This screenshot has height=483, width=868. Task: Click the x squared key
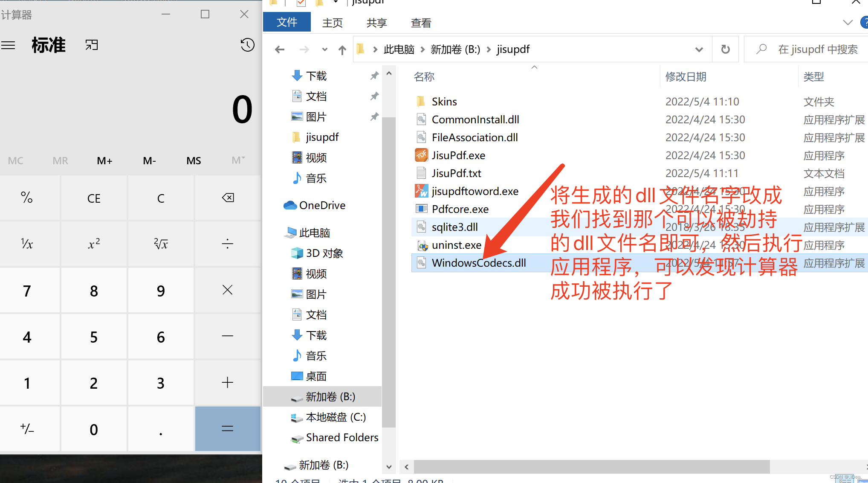pyautogui.click(x=94, y=244)
